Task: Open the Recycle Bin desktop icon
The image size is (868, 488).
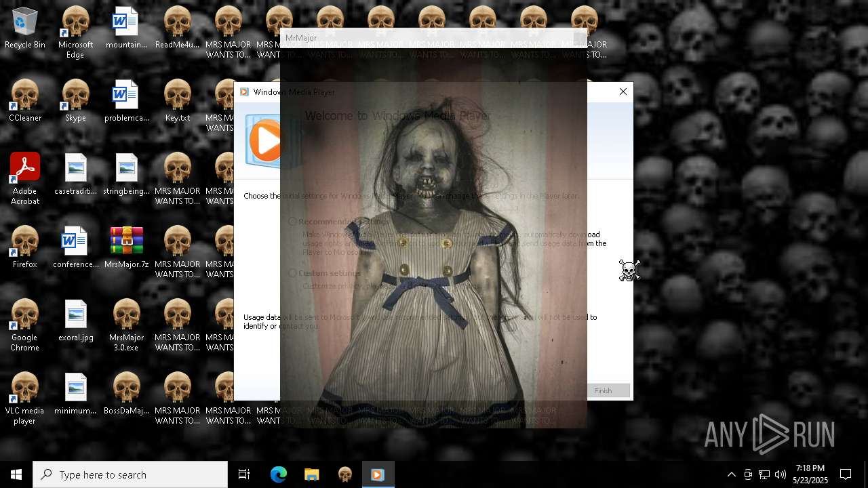Action: coord(24,28)
